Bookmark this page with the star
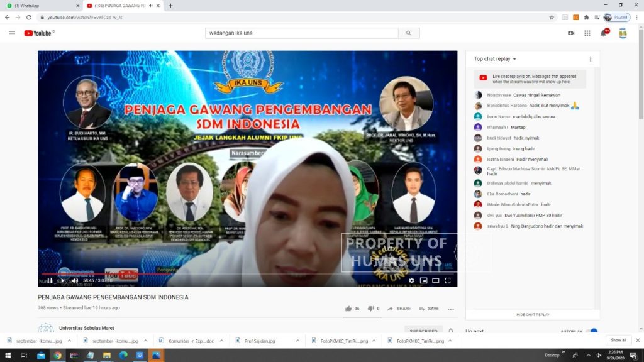The image size is (644, 362). point(552,17)
